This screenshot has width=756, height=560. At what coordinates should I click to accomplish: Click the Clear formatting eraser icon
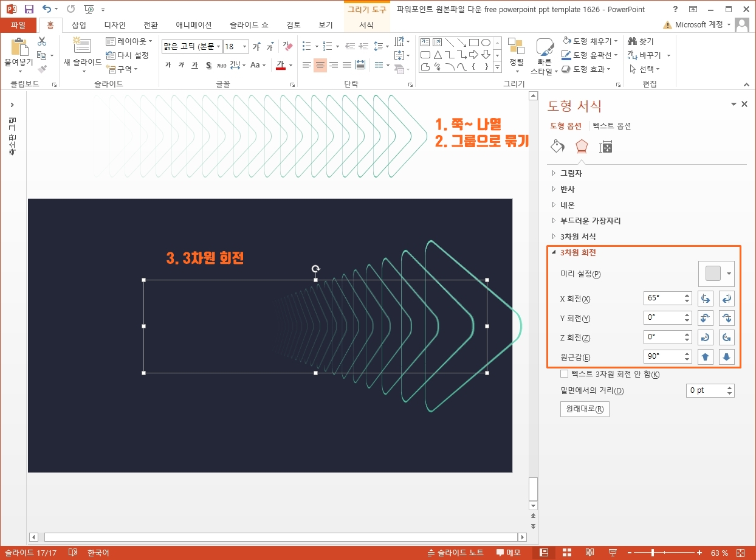point(288,46)
